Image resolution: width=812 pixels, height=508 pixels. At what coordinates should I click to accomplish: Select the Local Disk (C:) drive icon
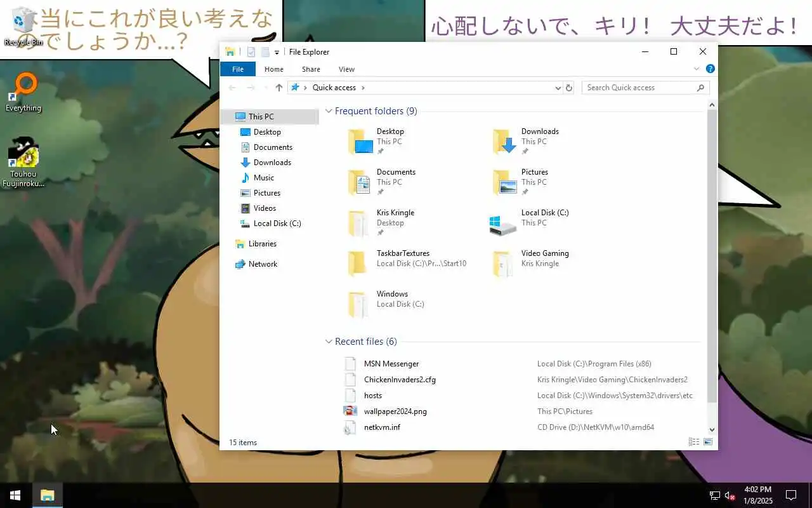point(504,224)
